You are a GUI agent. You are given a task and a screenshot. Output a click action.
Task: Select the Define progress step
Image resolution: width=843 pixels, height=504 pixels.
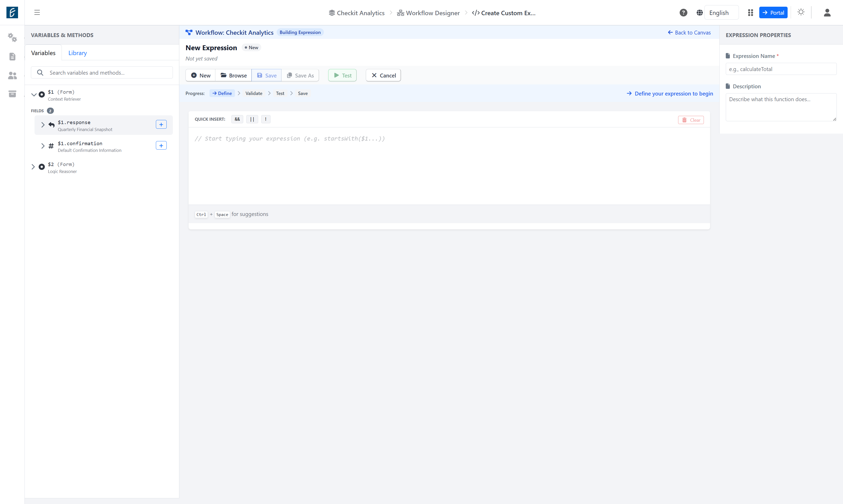[x=222, y=93]
